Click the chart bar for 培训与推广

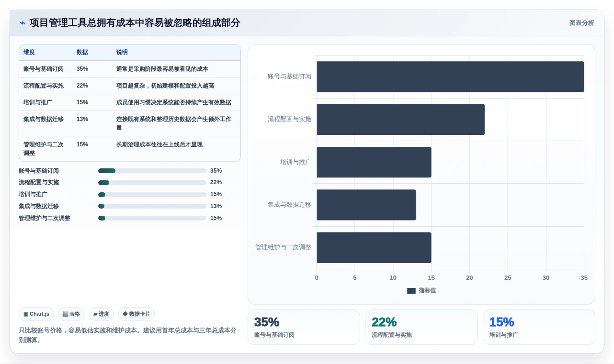point(374,162)
